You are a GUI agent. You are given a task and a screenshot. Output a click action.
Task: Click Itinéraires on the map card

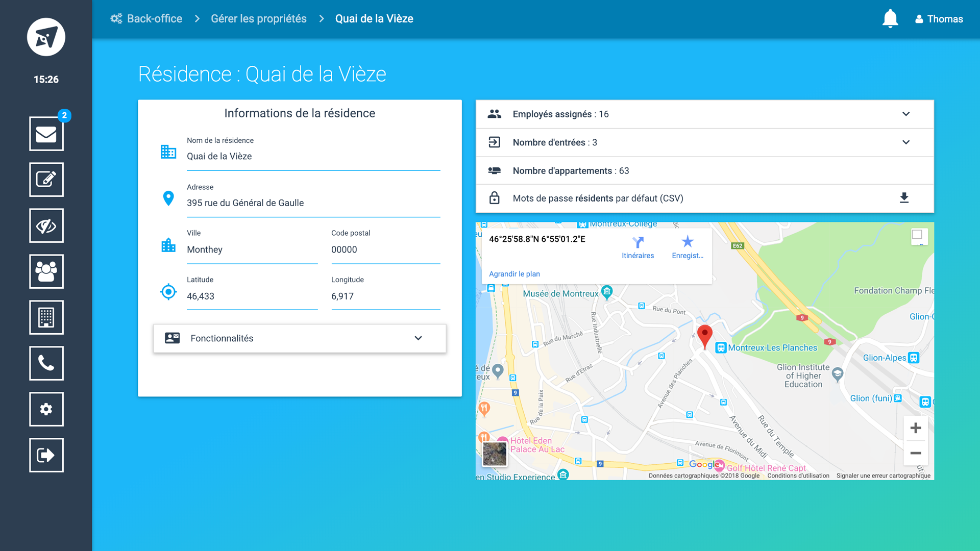pos(638,247)
